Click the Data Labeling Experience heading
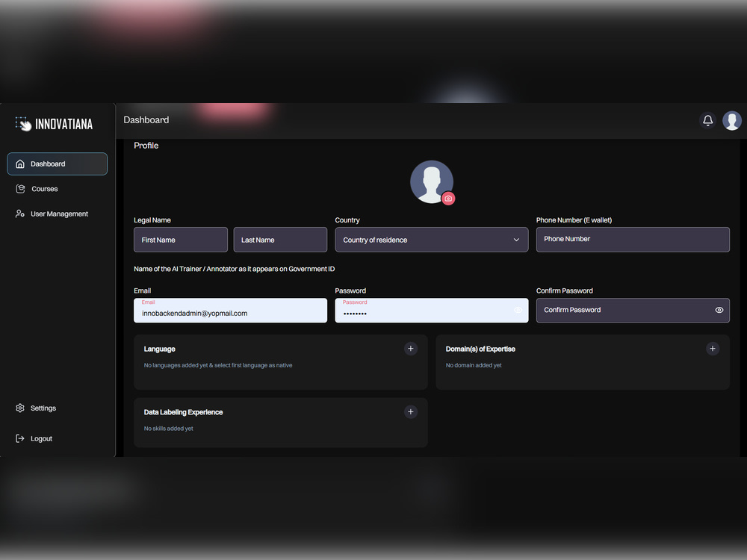The height and width of the screenshot is (560, 747). tap(184, 412)
